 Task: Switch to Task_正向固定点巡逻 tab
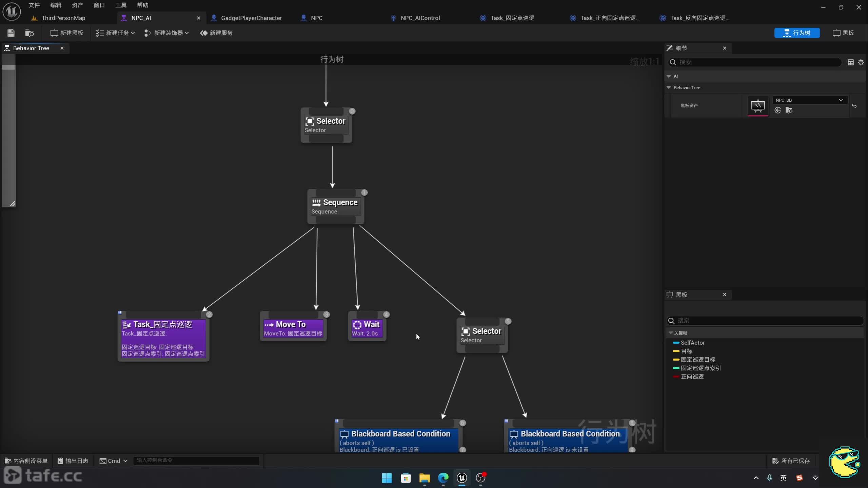610,18
